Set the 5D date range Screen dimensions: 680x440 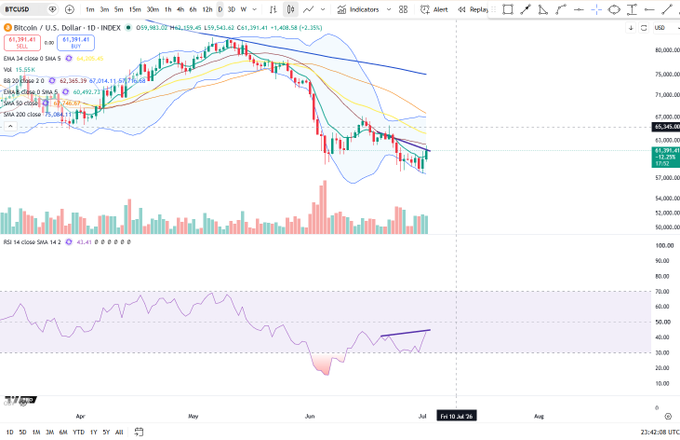[23, 432]
